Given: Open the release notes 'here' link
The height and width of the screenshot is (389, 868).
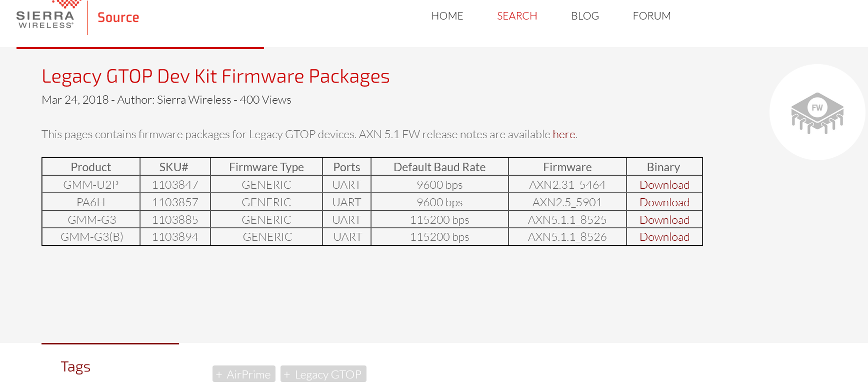Looking at the screenshot, I should 563,135.
